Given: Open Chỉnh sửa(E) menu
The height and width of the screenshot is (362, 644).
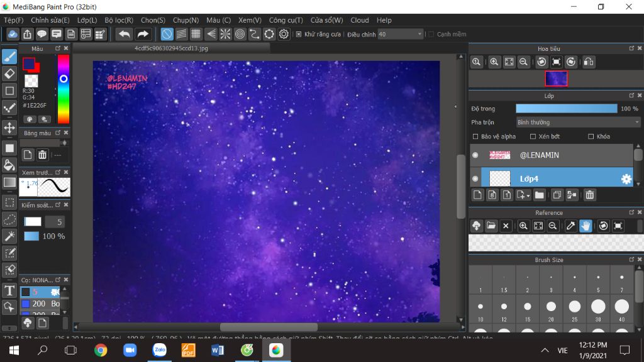Looking at the screenshot, I should 50,20.
